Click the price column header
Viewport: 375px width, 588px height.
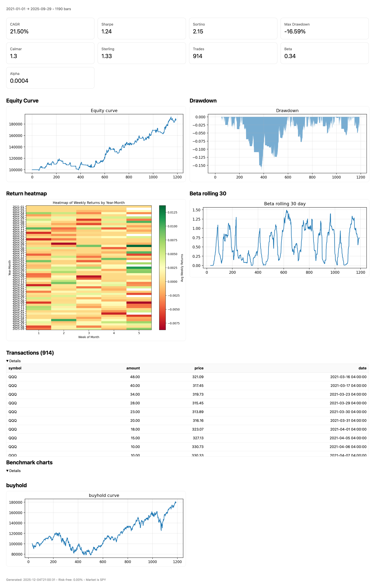[199, 368]
